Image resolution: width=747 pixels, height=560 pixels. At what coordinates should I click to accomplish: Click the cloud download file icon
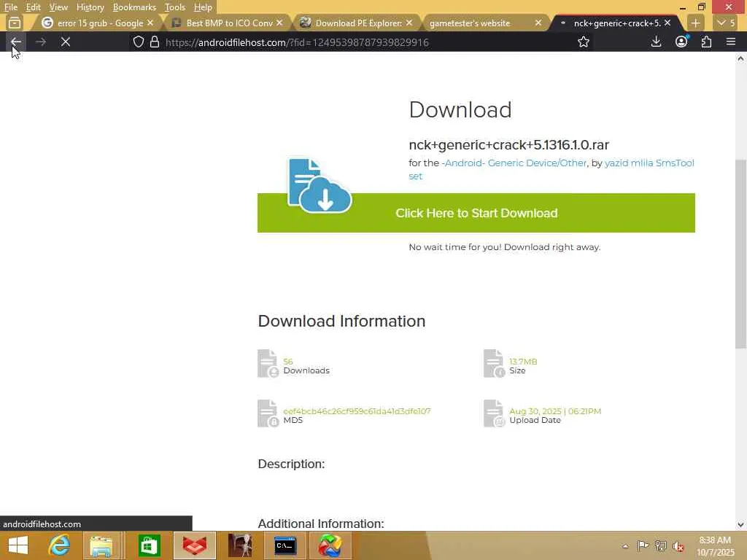click(x=320, y=186)
